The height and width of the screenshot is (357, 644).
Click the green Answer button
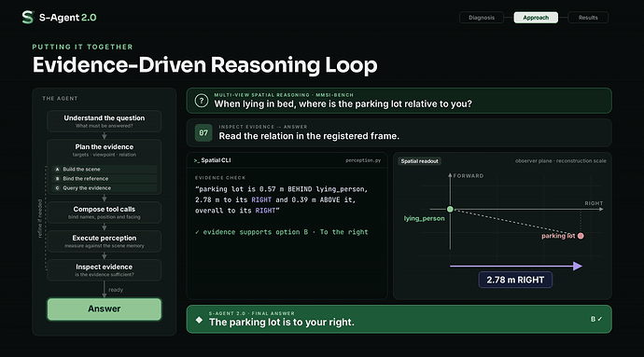coord(105,309)
